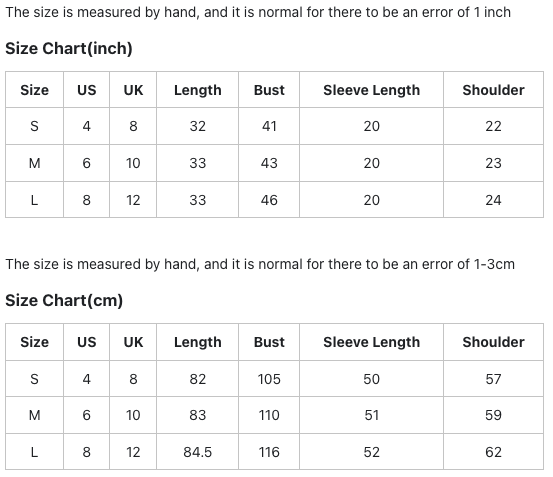
Task: Select shoulder value 22 in inch chart
Action: coord(493,126)
